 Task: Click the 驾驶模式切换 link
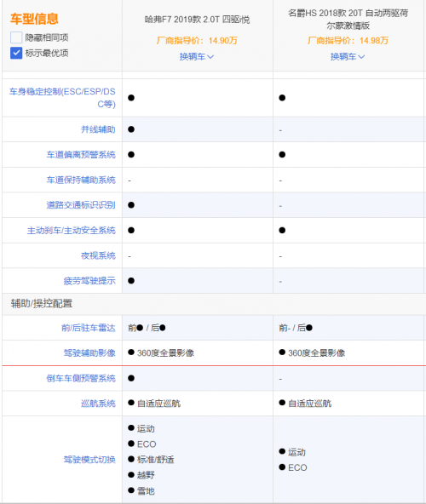tap(89, 460)
